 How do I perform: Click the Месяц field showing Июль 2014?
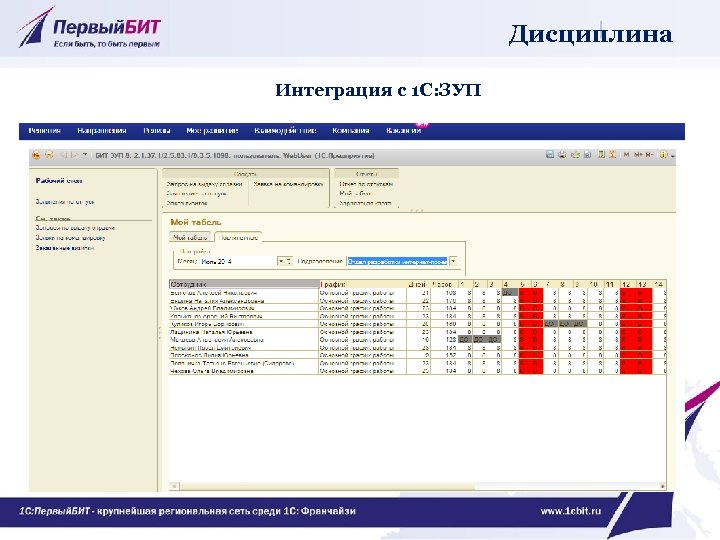[239, 261]
